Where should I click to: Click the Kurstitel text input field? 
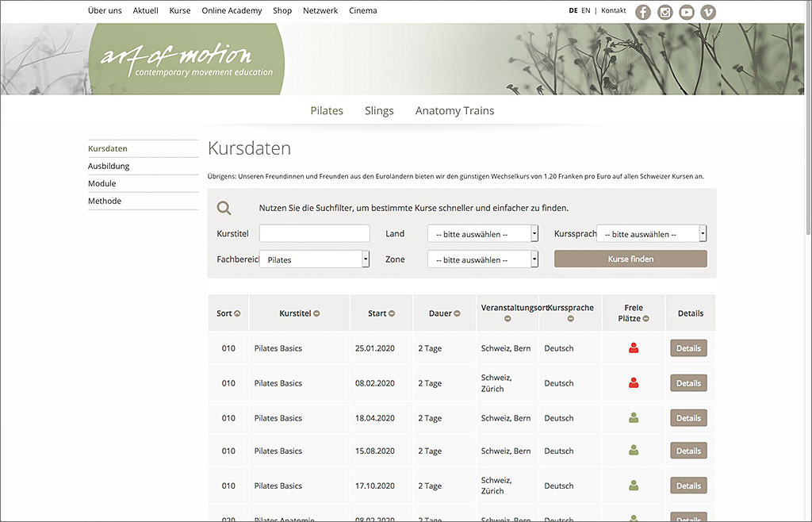(314, 234)
